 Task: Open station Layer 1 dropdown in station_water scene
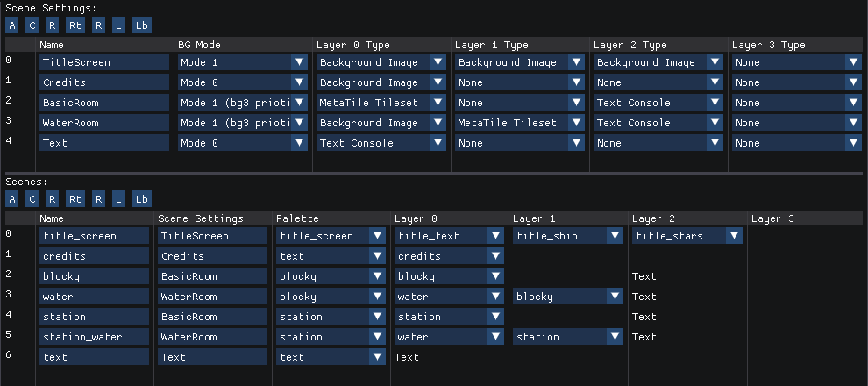coord(568,337)
